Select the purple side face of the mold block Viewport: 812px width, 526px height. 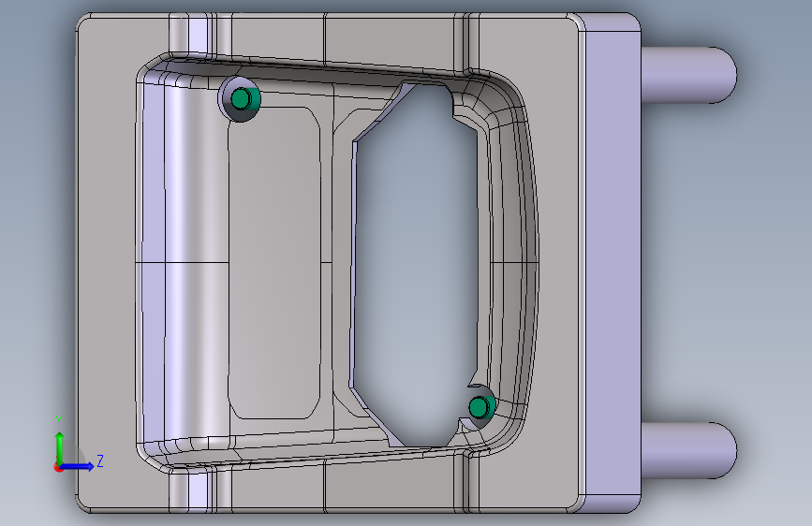[613, 264]
